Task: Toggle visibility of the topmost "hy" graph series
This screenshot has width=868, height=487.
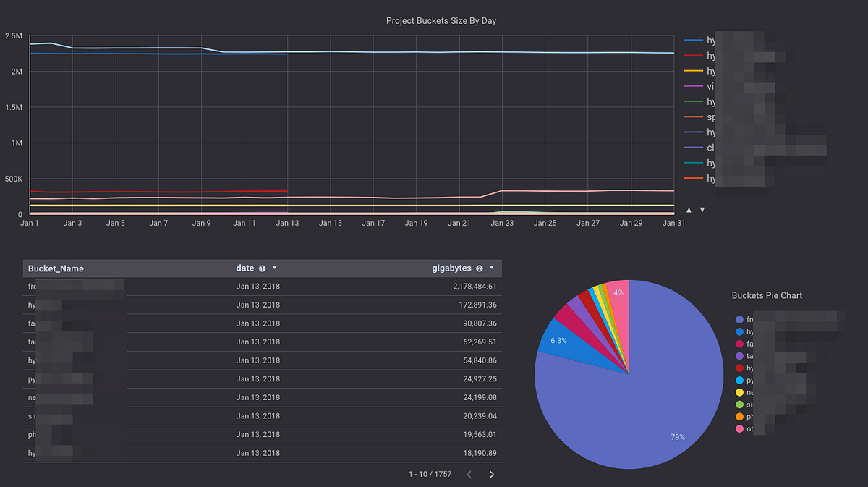Action: [x=710, y=41]
